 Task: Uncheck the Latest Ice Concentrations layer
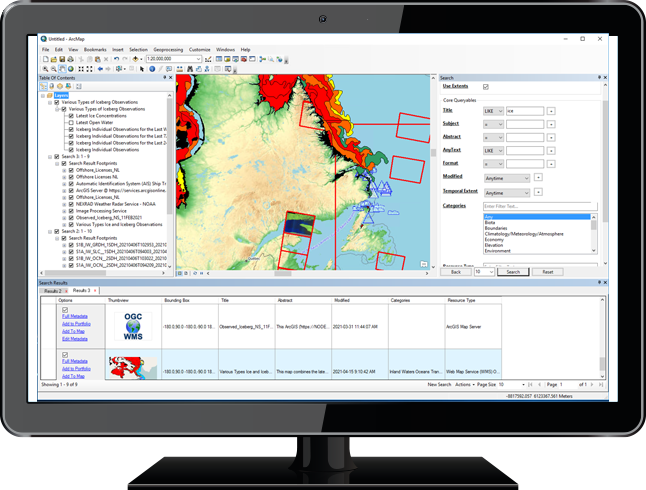[71, 116]
